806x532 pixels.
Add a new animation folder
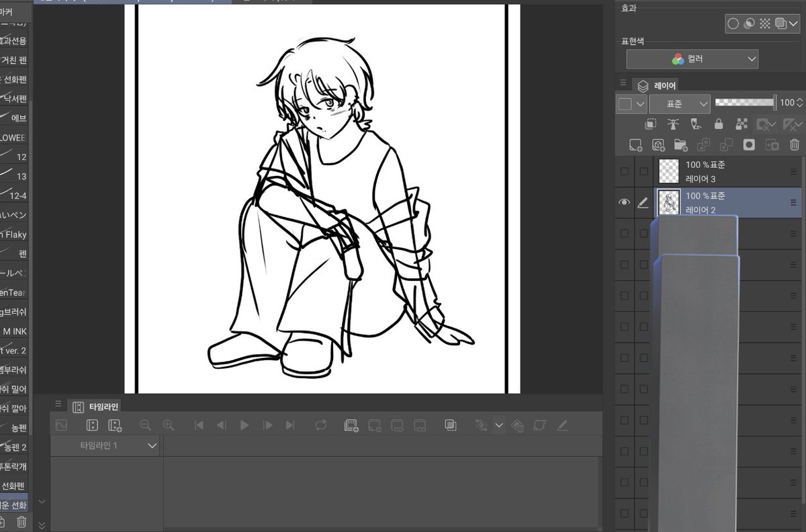coord(351,425)
